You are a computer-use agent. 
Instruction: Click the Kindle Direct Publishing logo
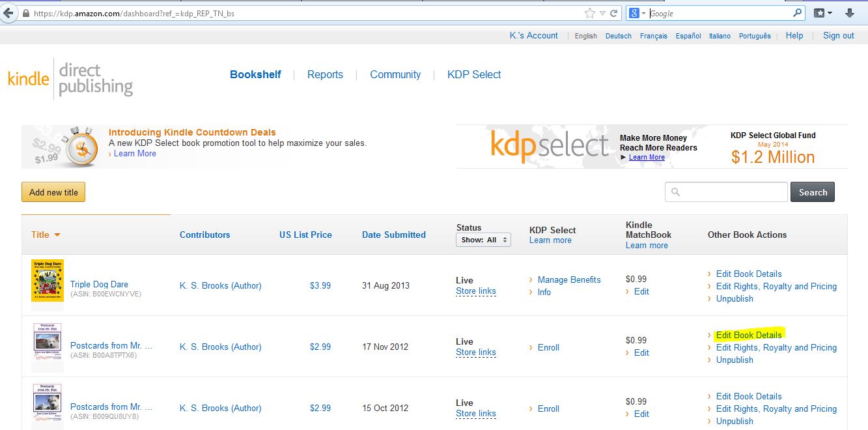pos(70,79)
